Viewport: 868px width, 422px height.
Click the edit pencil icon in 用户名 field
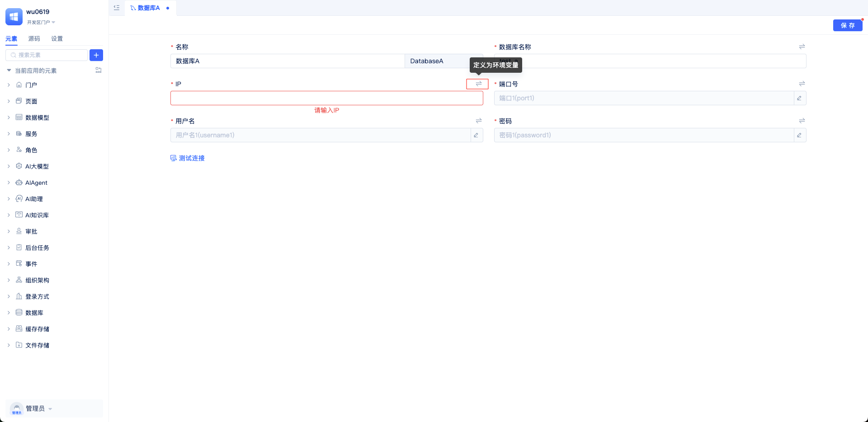476,135
